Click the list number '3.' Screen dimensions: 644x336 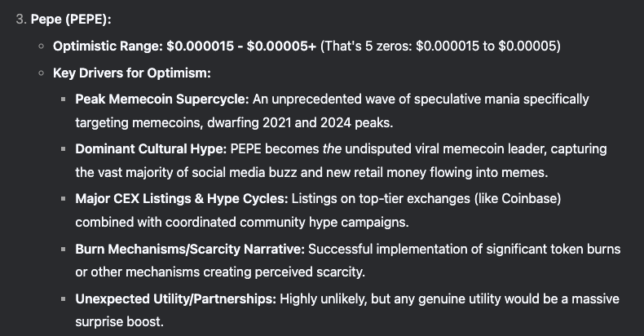[x=21, y=20]
